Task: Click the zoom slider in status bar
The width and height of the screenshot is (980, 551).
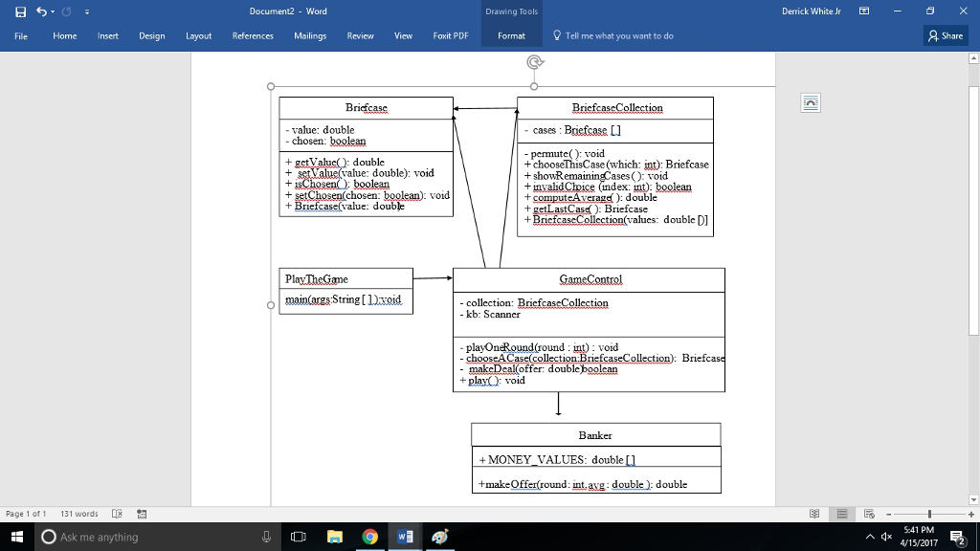Action: tap(927, 514)
